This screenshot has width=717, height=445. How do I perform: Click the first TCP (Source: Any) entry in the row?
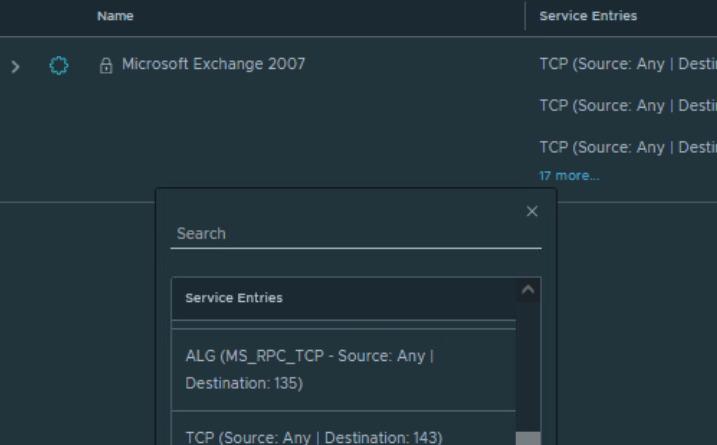628,64
